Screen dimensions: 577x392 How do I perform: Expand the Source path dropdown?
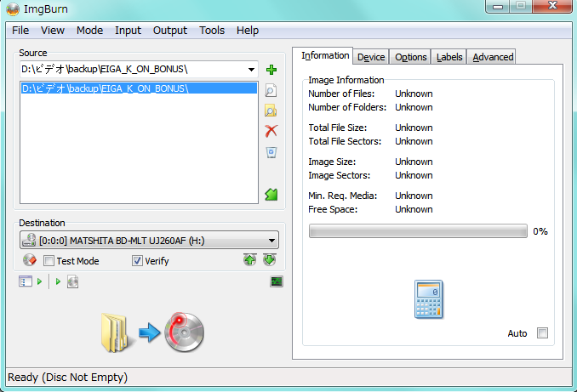tap(251, 69)
